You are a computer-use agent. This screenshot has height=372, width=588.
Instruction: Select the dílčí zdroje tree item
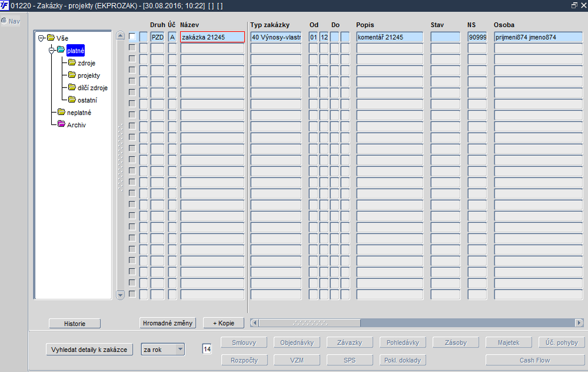click(93, 88)
